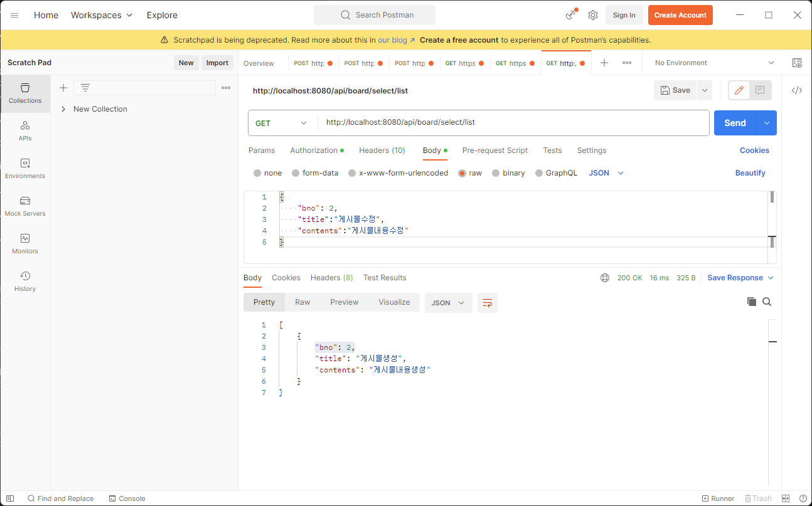Viewport: 812px width, 506px height.
Task: Open the code snippet icon
Action: pos(797,90)
